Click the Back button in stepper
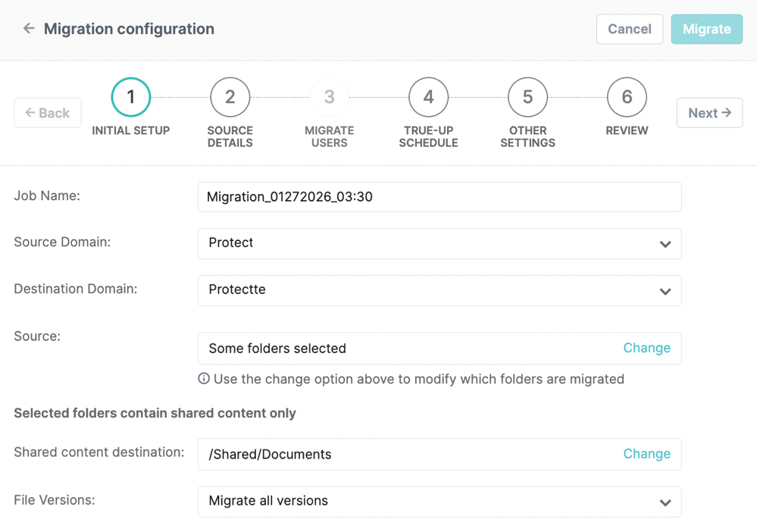The image size is (757, 532). coord(48,113)
